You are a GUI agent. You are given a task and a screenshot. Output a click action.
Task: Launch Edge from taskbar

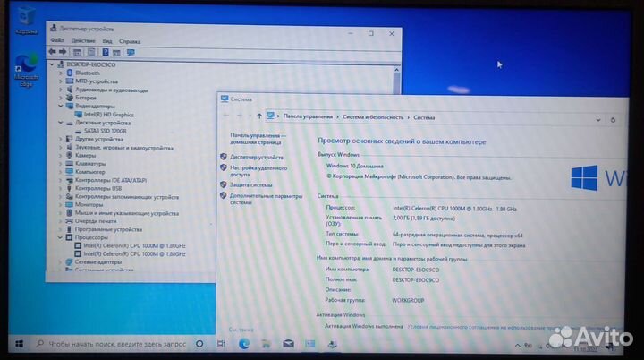244,344
